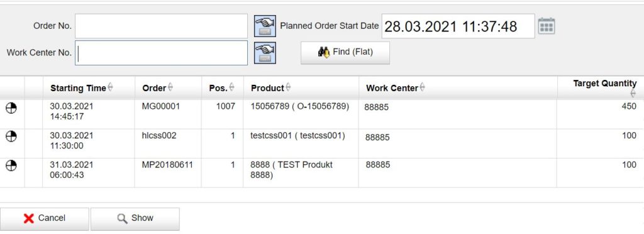Viewport: 644px width, 234px height.
Task: Select status circle icon for order MP20180611
Action: coord(11,165)
